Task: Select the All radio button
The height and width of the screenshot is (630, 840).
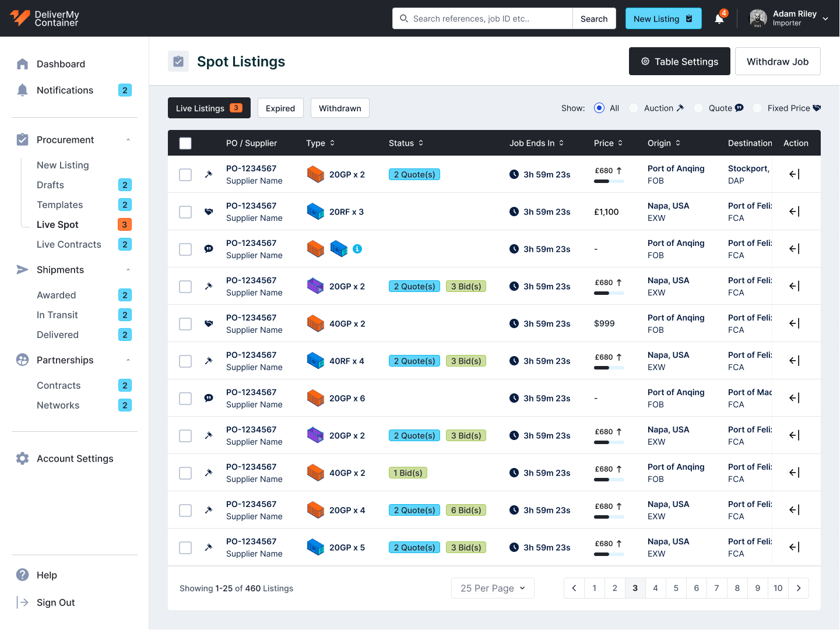Action: pyautogui.click(x=599, y=108)
